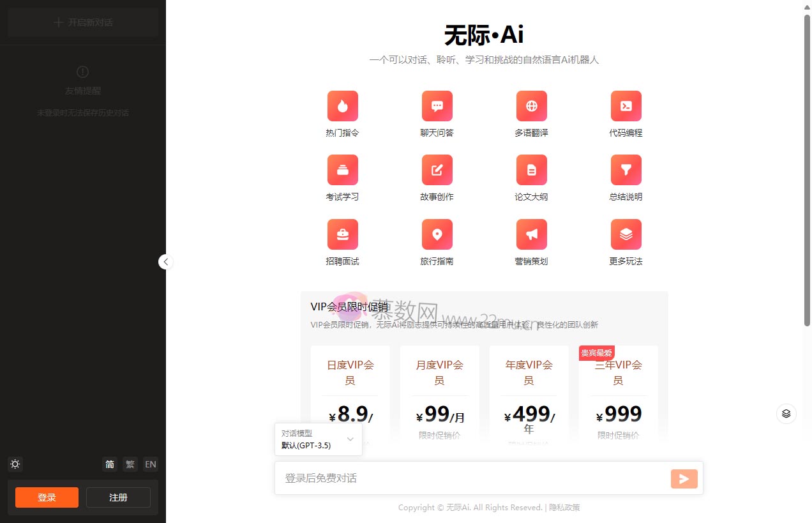Switch language tab to 简 simplified Chinese
812x523 pixels.
point(109,464)
